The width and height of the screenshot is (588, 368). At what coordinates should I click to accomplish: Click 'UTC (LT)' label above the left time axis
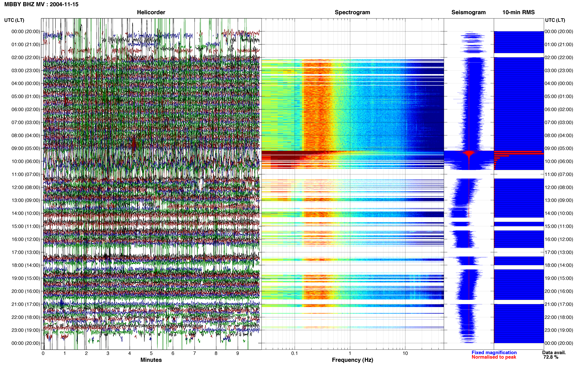point(14,20)
